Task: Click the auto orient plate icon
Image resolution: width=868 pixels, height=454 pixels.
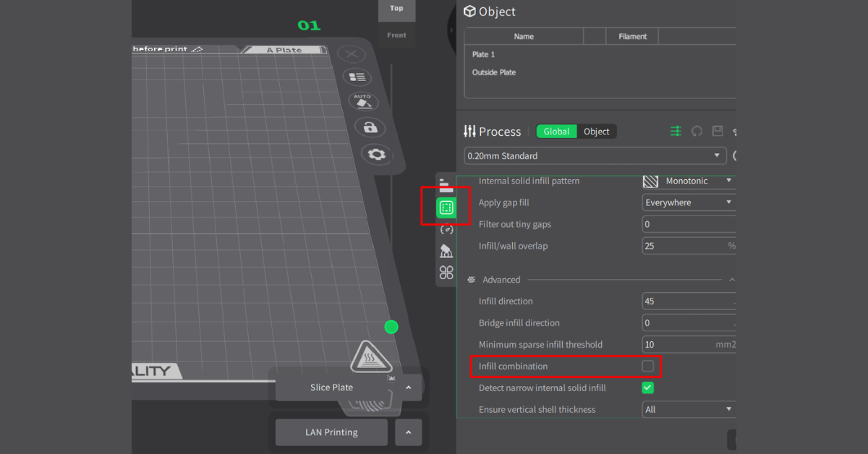Action: [x=362, y=101]
